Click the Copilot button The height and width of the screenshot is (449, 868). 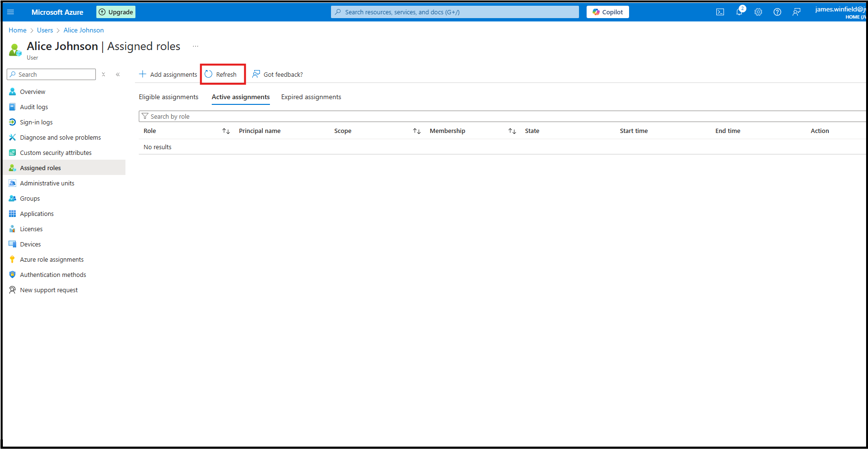[x=608, y=12]
